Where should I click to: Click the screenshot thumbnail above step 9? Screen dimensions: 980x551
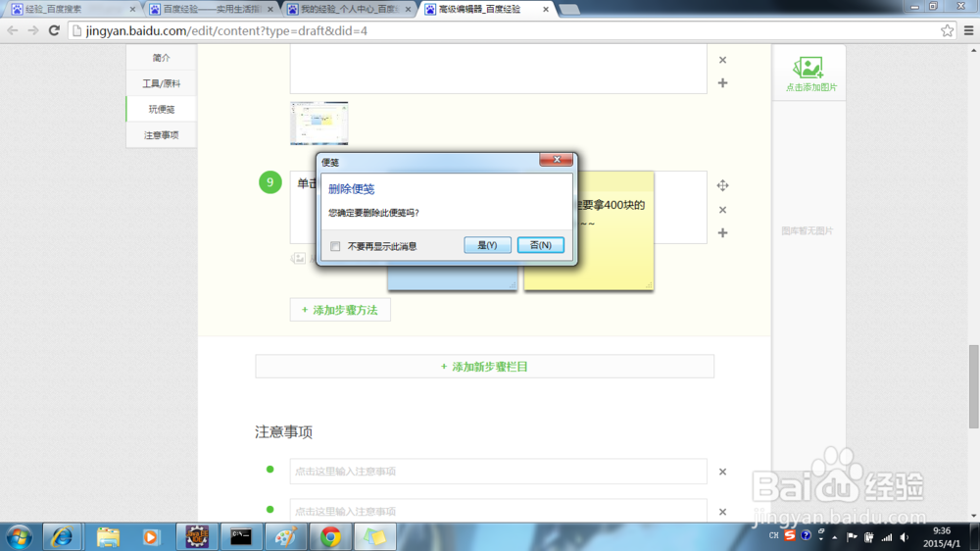pyautogui.click(x=318, y=124)
